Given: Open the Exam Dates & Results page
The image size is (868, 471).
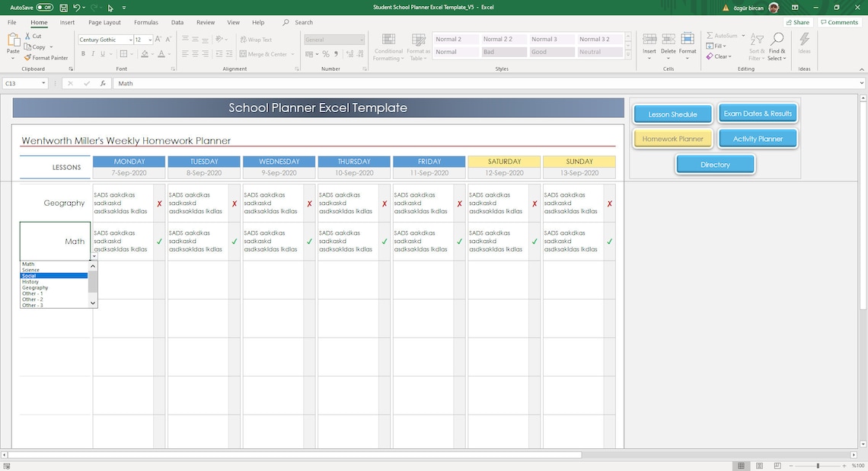Looking at the screenshot, I should coord(758,113).
